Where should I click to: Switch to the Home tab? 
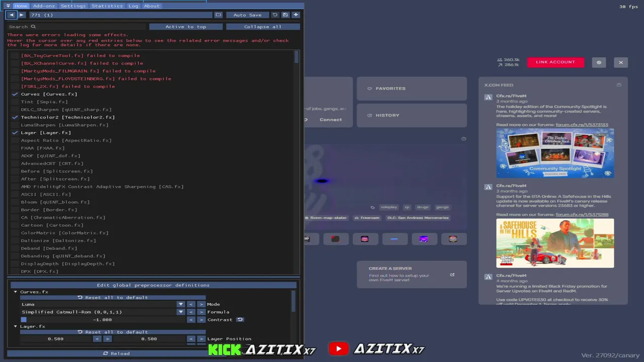click(x=21, y=6)
